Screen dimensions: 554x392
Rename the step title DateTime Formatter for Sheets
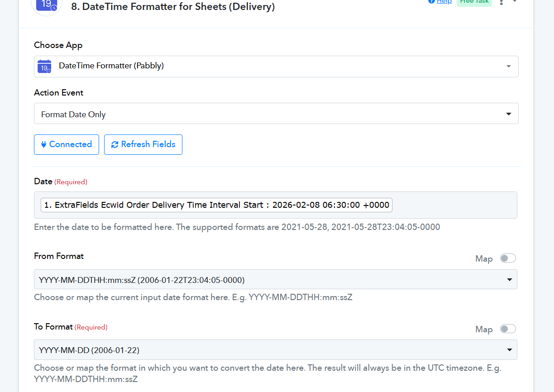[173, 7]
